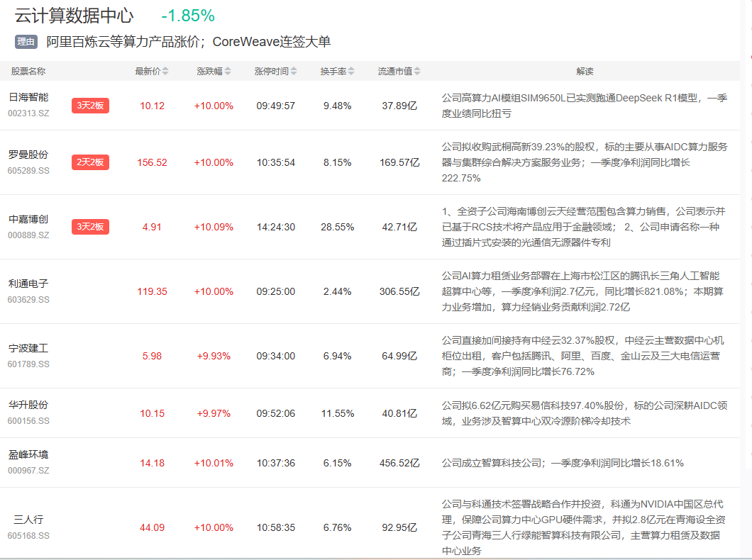Open 盈峰环境 stock details
The width and height of the screenshot is (752, 560).
28,455
